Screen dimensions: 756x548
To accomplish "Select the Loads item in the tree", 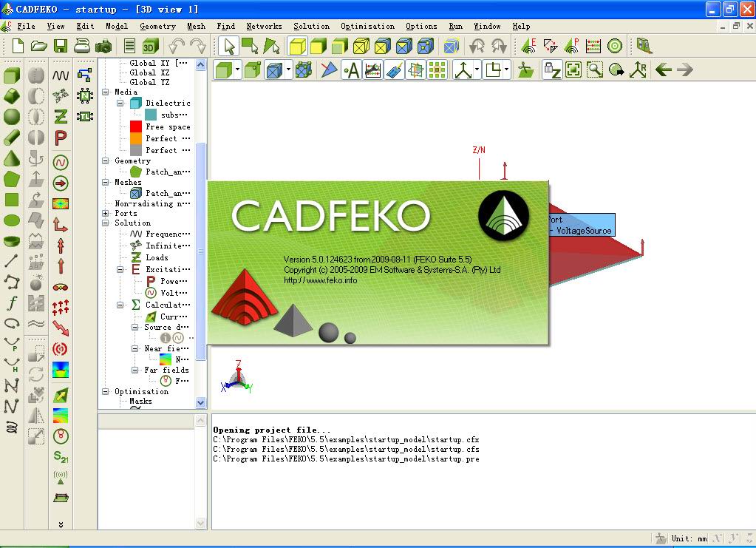I will [157, 257].
